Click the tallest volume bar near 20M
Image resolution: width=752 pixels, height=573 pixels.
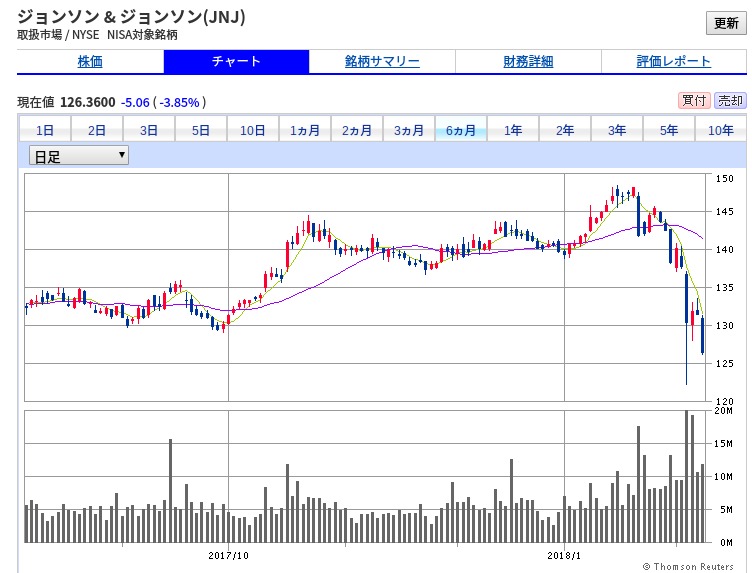click(687, 476)
